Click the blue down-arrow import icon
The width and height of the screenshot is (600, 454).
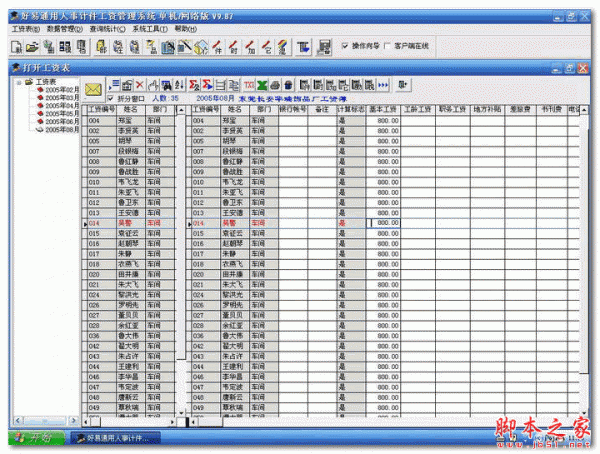pos(303,47)
